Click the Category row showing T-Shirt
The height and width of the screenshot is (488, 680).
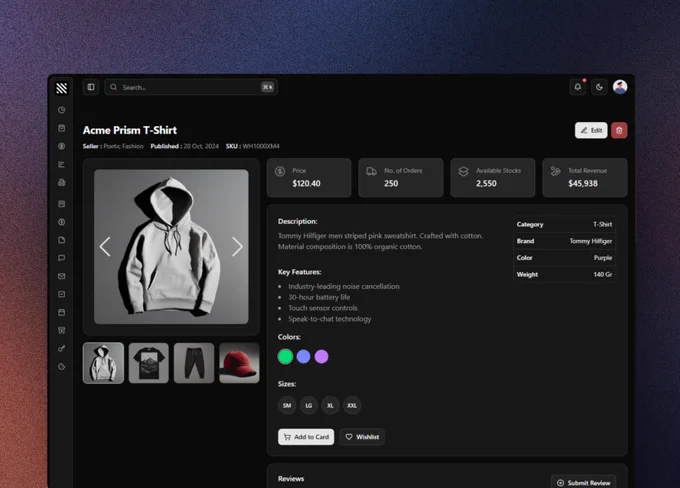[x=564, y=224]
